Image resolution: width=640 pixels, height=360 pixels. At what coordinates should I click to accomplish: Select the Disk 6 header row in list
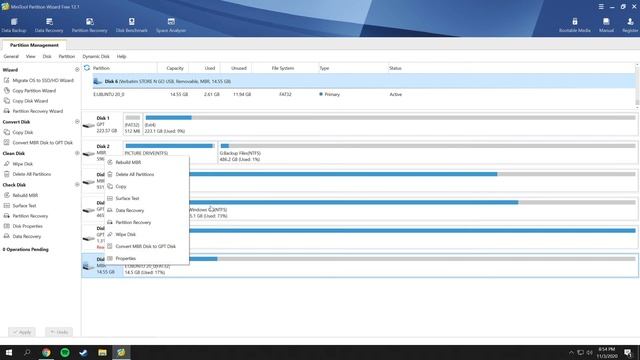[x=363, y=81]
